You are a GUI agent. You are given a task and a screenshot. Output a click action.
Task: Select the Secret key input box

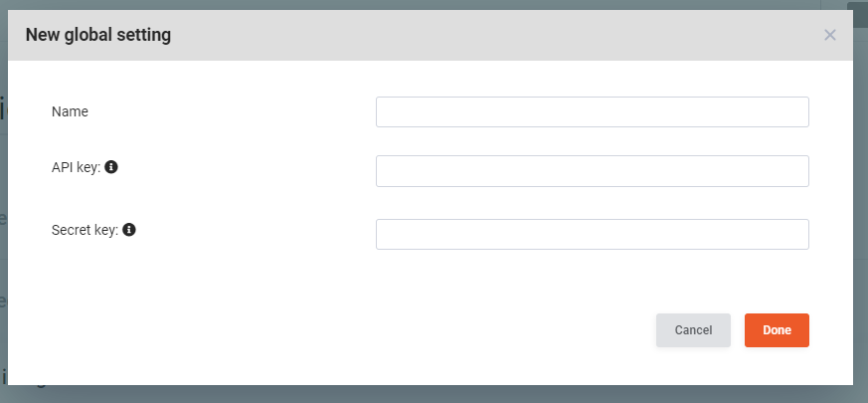(x=593, y=235)
